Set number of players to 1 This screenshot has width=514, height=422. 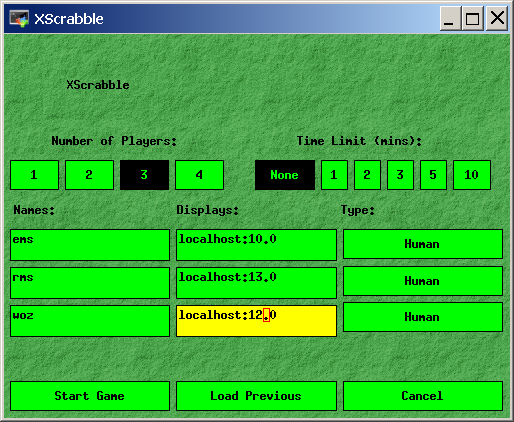tap(34, 175)
